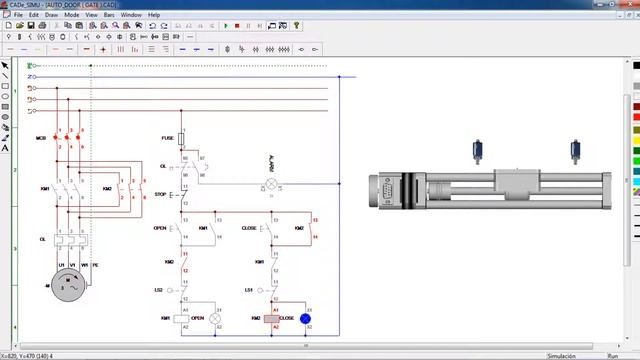
Task: Click the KM1 coil labeled OPEN
Action: pos(181,319)
